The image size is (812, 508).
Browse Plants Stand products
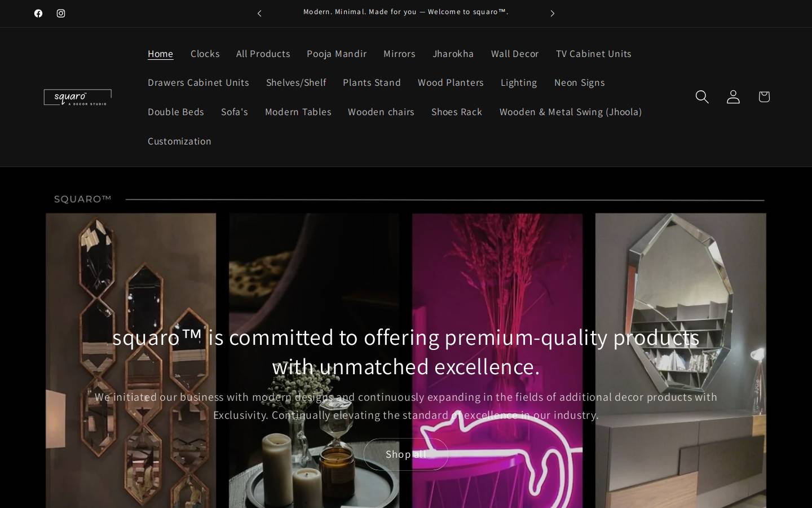(x=372, y=82)
